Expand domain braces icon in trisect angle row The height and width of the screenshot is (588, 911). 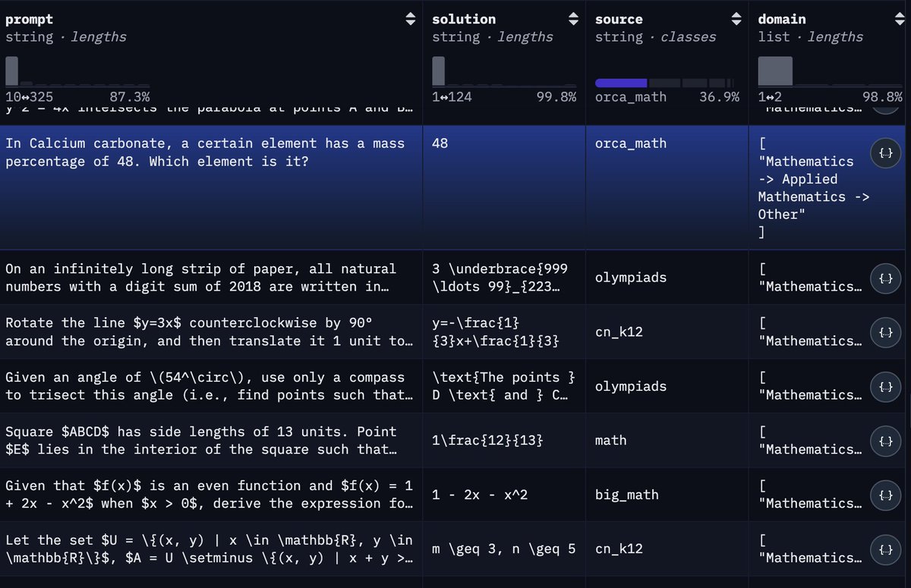pos(884,387)
